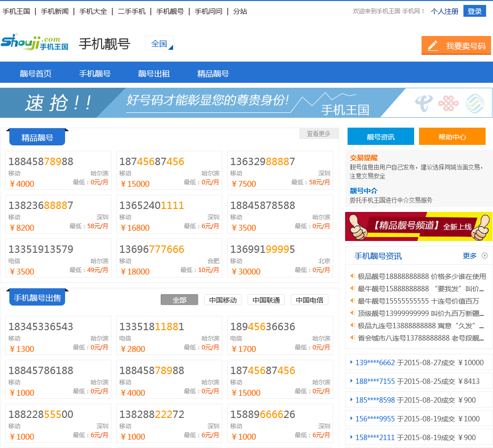Click the circled arrow icon next to 更多
493x448 pixels.
(x=484, y=256)
